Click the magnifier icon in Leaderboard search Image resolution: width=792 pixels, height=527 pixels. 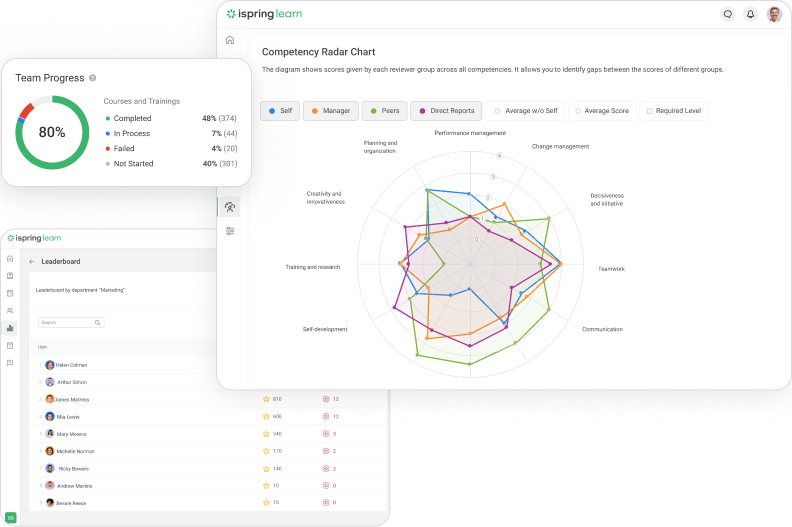point(97,322)
